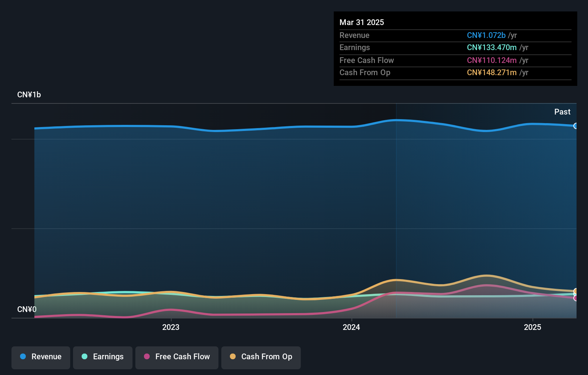Click the blue Revenue endpoint marker
The image size is (588, 375).
575,126
